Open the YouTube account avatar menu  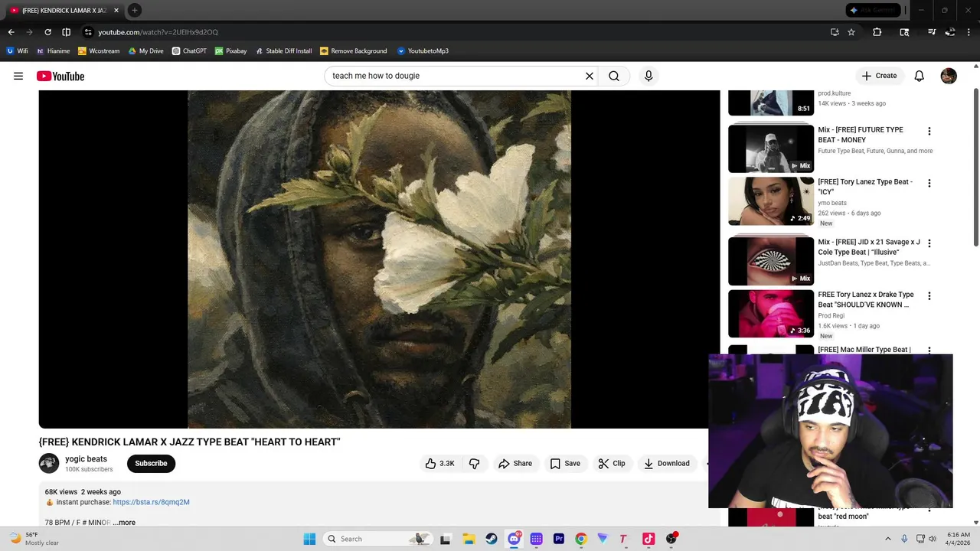pos(949,76)
